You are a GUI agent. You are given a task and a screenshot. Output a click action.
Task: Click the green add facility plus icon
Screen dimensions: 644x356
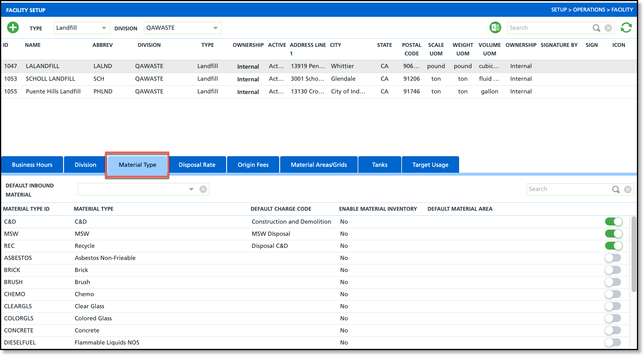[x=13, y=28]
